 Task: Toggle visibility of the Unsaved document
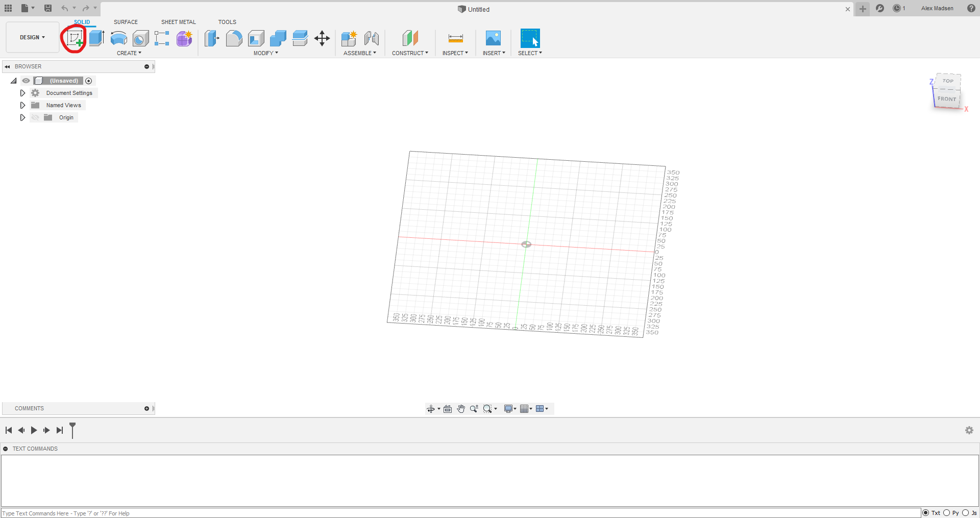[26, 81]
